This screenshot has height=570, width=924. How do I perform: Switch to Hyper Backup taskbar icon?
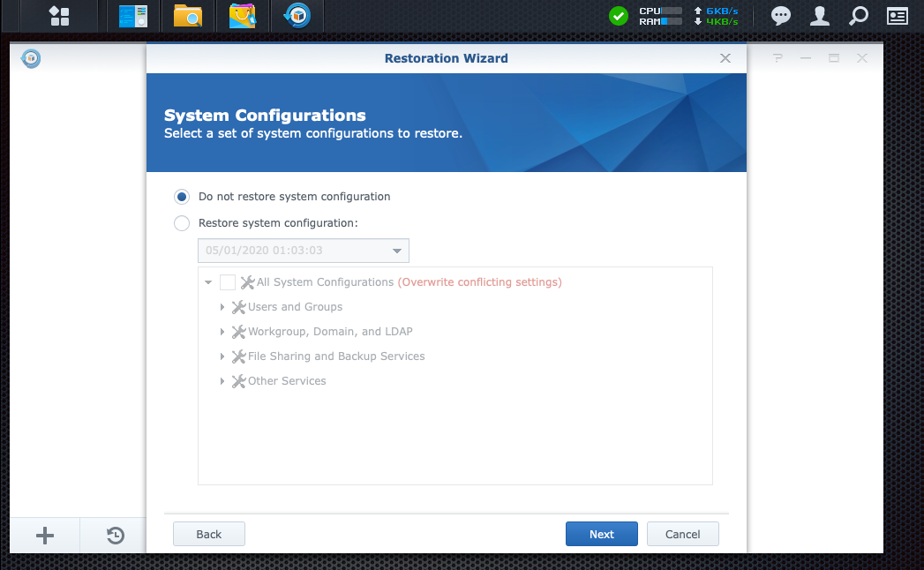point(297,16)
